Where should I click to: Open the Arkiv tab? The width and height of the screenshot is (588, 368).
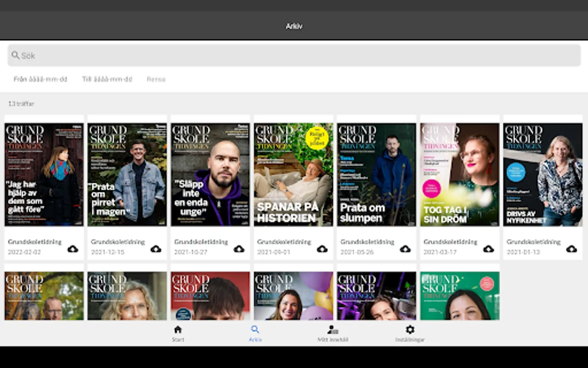(x=255, y=333)
